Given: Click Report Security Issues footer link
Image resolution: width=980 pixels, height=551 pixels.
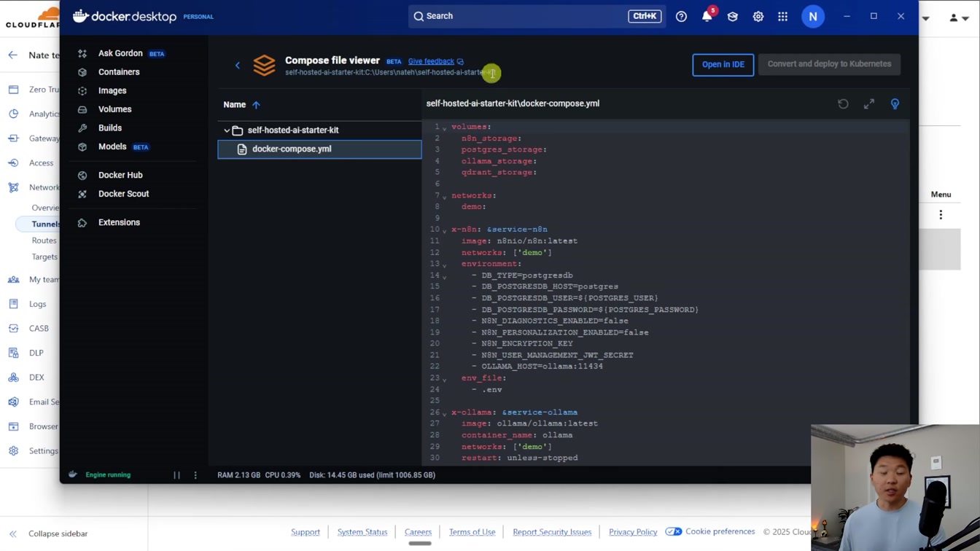Looking at the screenshot, I should pos(552,532).
